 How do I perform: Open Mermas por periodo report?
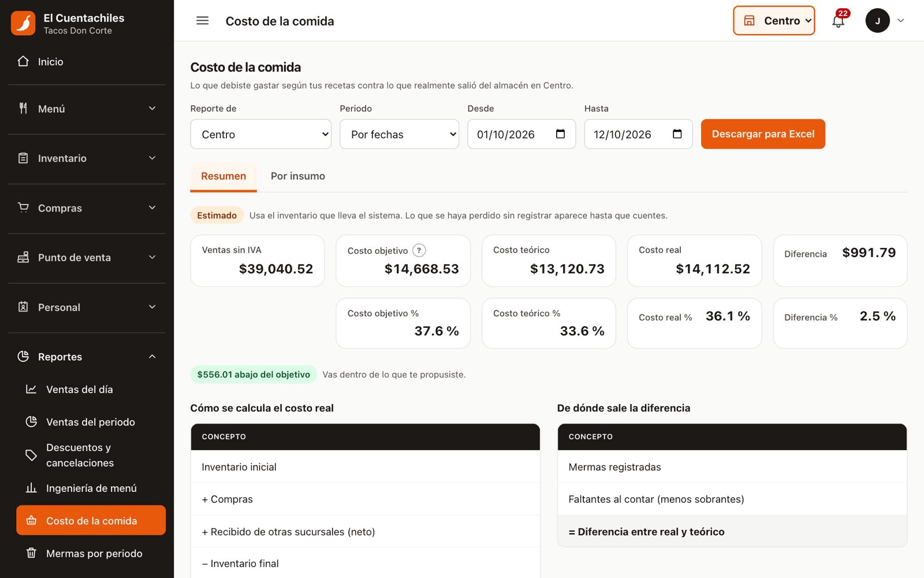(x=91, y=553)
